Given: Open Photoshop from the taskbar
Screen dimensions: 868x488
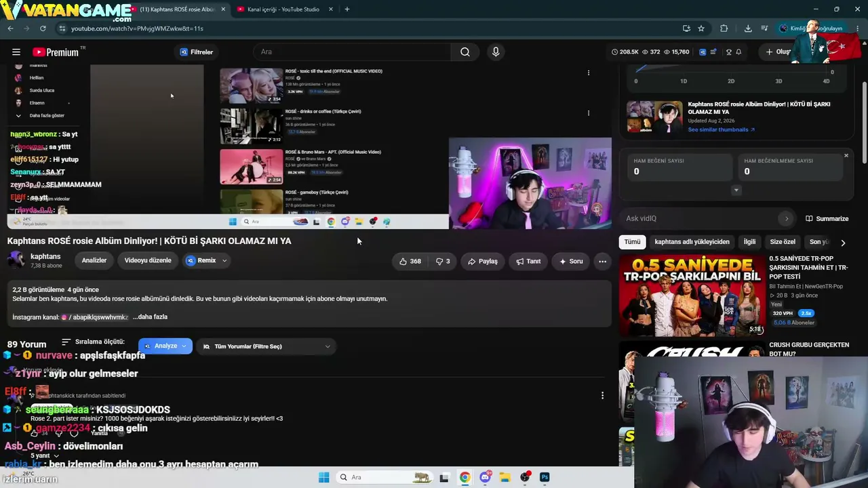Looking at the screenshot, I should point(545,477).
